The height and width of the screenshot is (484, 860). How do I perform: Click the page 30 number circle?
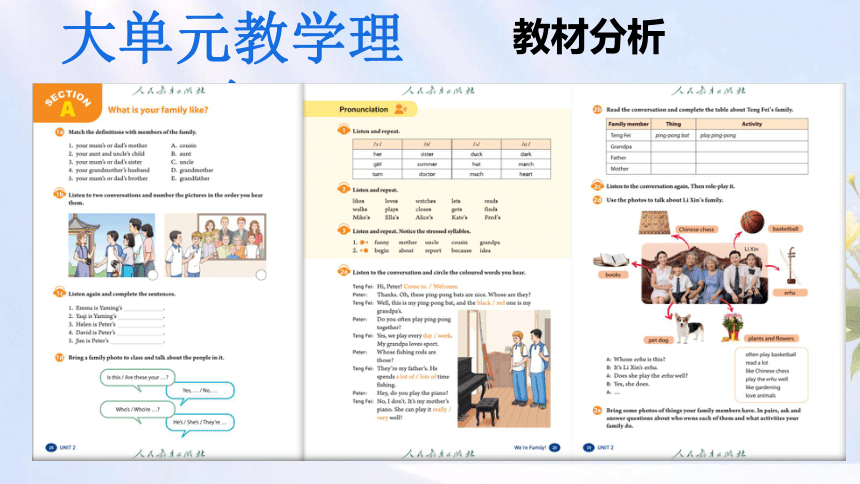pyautogui.click(x=589, y=448)
